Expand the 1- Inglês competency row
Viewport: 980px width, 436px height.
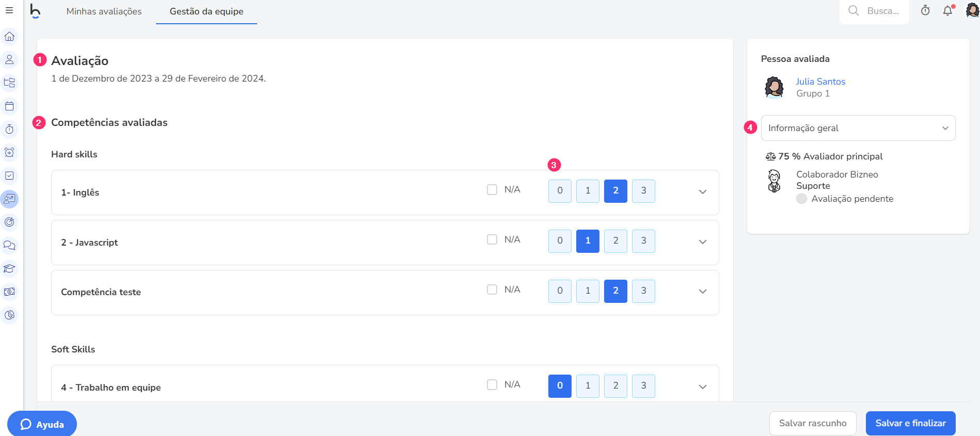tap(703, 192)
